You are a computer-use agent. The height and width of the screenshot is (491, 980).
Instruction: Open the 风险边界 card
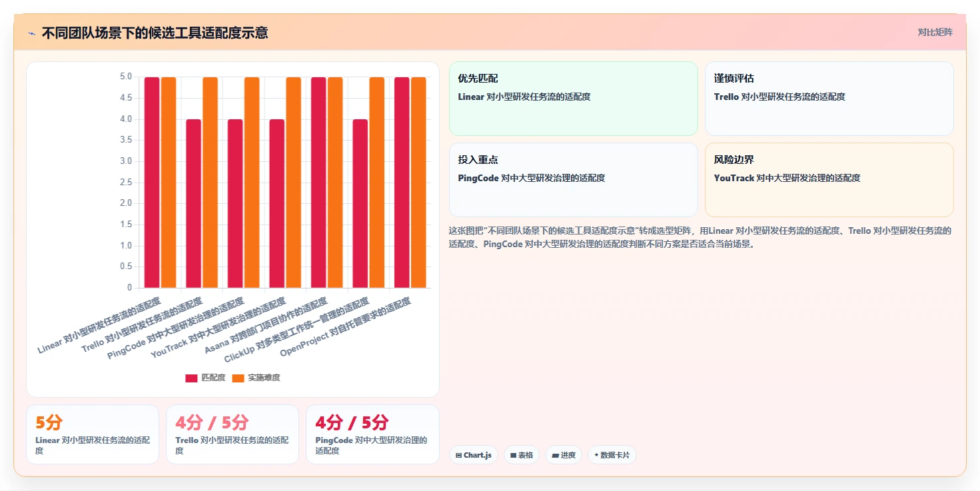829,180
